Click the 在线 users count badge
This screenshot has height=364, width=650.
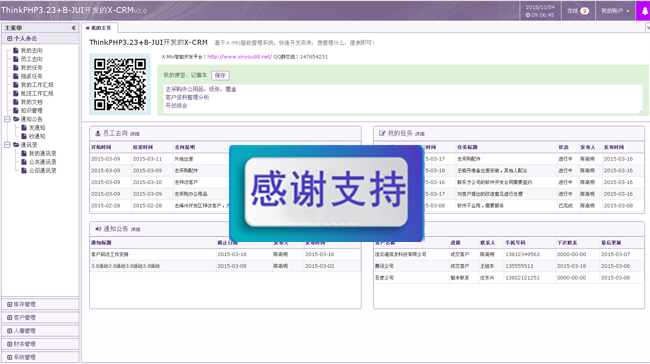(x=585, y=11)
